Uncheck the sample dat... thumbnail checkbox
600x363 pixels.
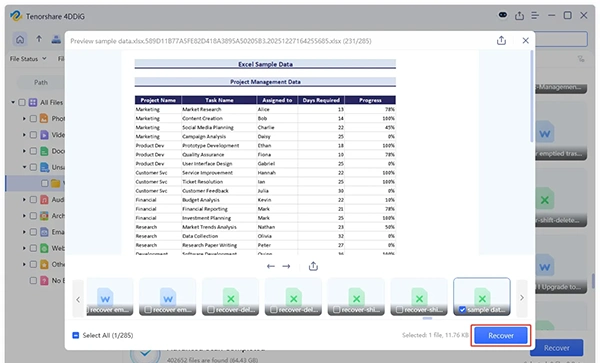(x=462, y=310)
